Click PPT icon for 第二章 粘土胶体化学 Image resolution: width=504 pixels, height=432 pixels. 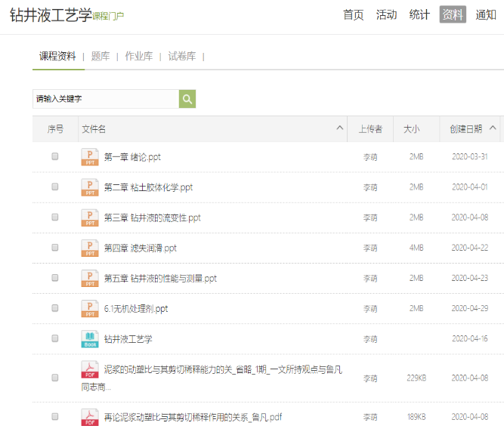click(90, 187)
